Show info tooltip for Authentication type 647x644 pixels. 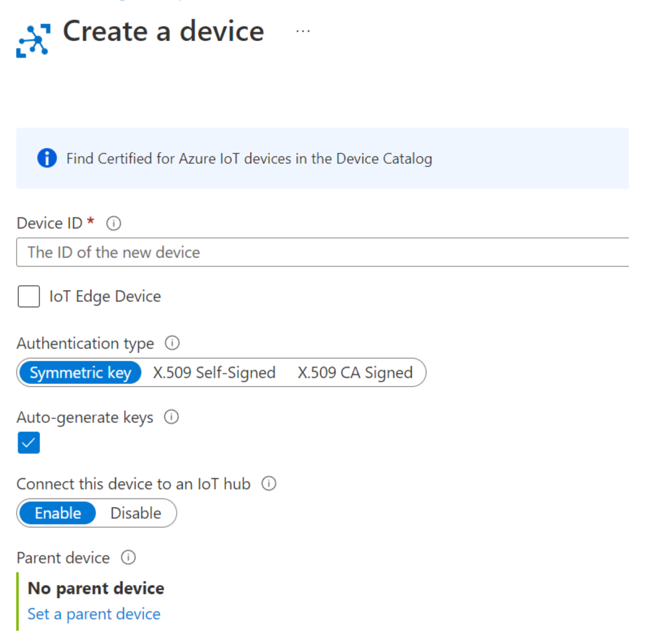click(x=172, y=343)
